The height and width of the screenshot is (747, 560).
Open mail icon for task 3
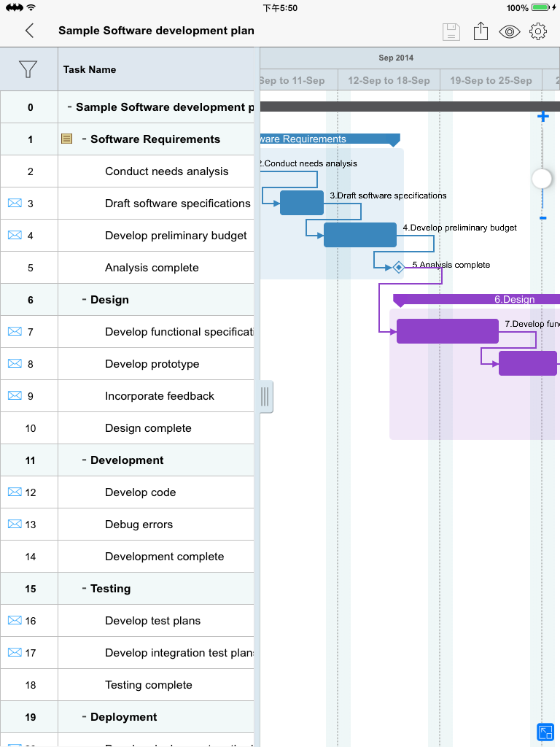[x=15, y=203]
